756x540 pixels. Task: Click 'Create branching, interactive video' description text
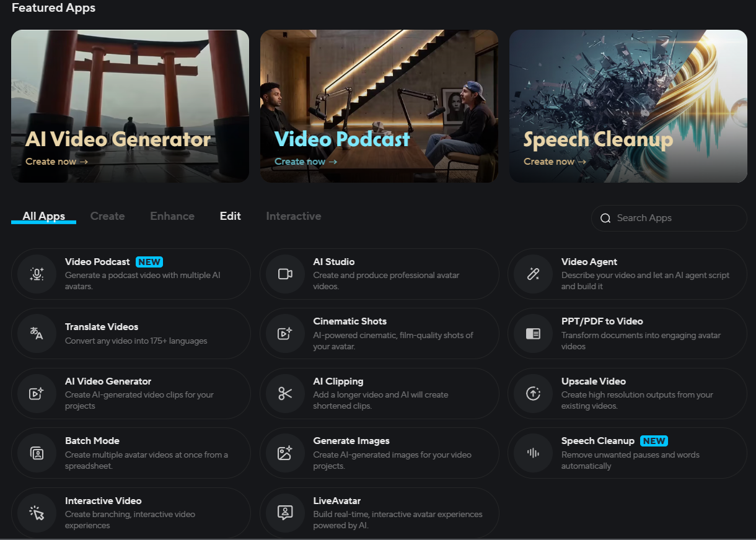tap(130, 520)
